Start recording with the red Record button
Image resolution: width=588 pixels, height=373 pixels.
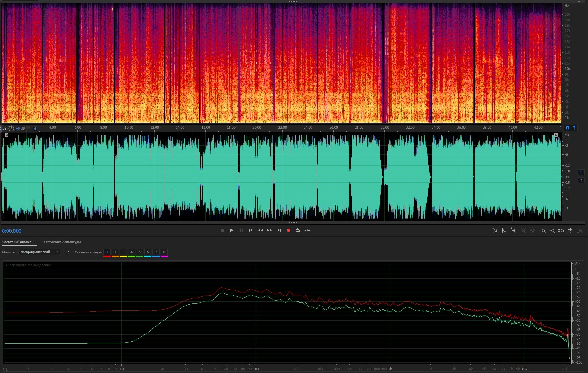coord(289,230)
